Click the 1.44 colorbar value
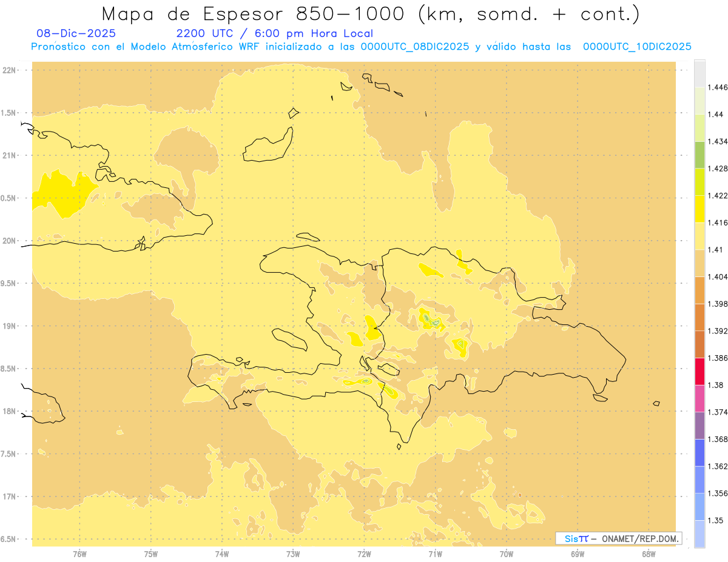The height and width of the screenshot is (562, 728). tap(715, 114)
